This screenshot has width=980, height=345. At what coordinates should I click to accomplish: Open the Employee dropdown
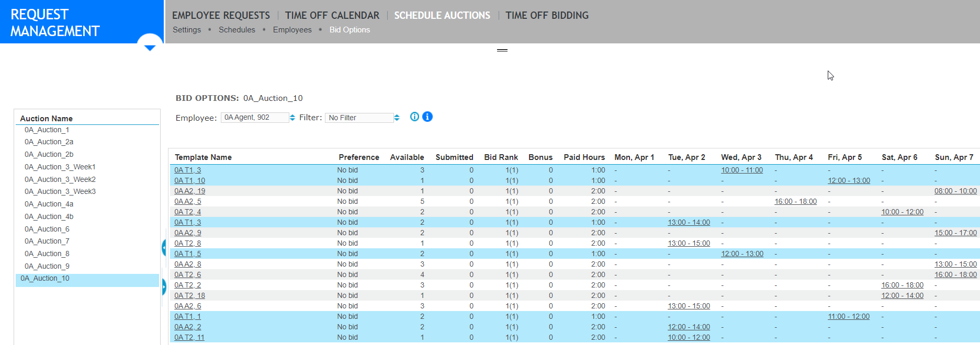tap(255, 118)
